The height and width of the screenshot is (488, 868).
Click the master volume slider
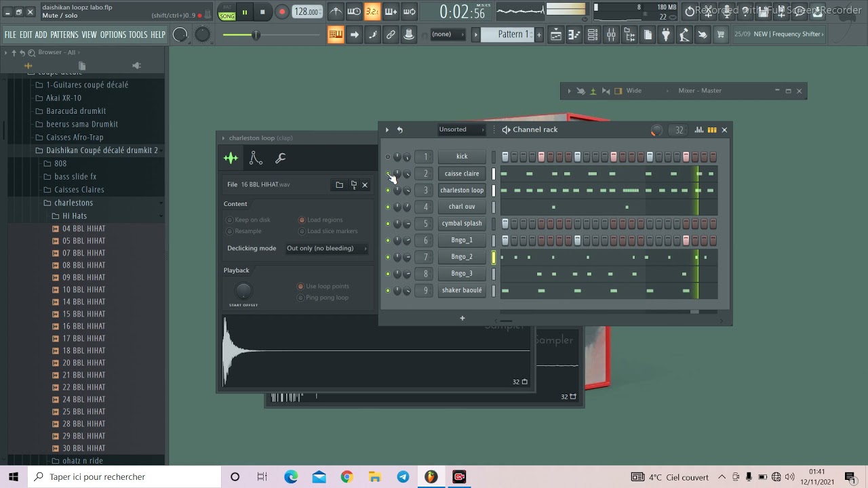(271, 35)
